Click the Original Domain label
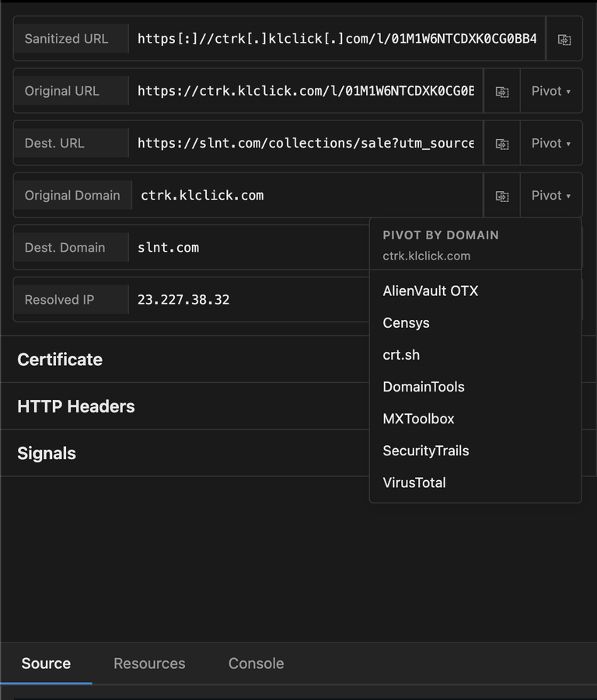The width and height of the screenshot is (597, 700). click(x=72, y=196)
